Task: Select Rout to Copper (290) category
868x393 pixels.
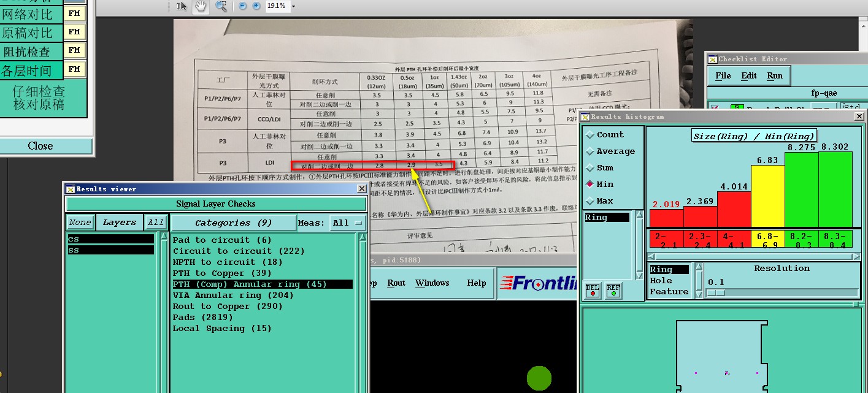Action: (x=228, y=306)
